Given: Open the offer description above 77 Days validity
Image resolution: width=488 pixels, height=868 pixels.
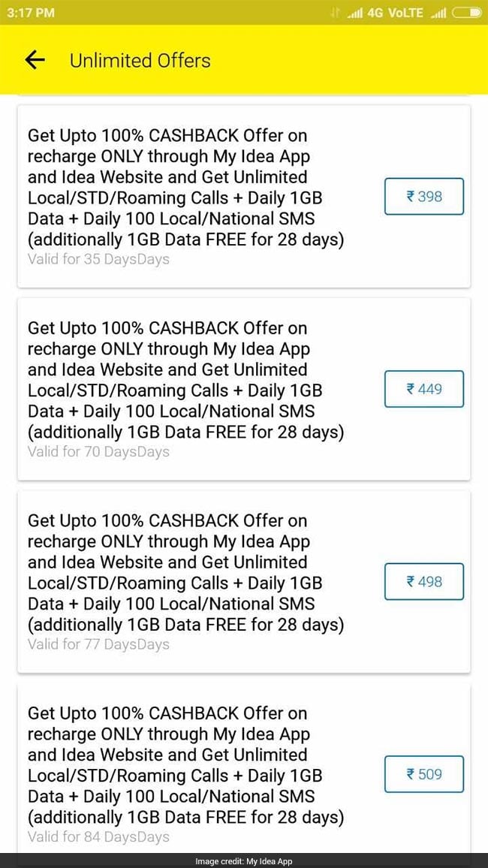Looking at the screenshot, I should pos(185,572).
